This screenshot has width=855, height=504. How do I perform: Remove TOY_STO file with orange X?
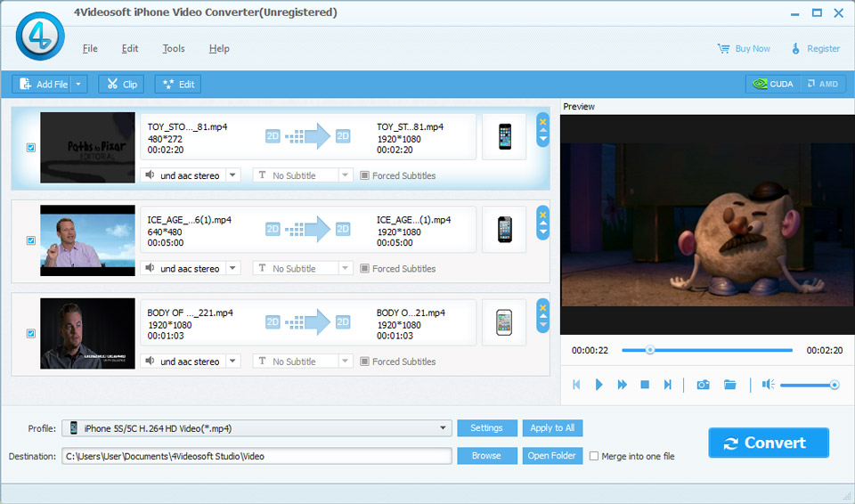(543, 122)
